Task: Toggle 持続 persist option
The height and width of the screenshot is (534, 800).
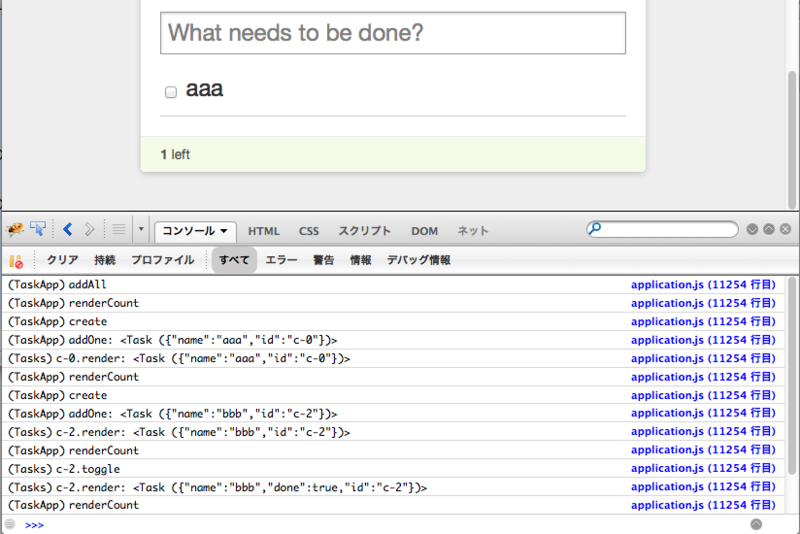Action: pyautogui.click(x=105, y=260)
